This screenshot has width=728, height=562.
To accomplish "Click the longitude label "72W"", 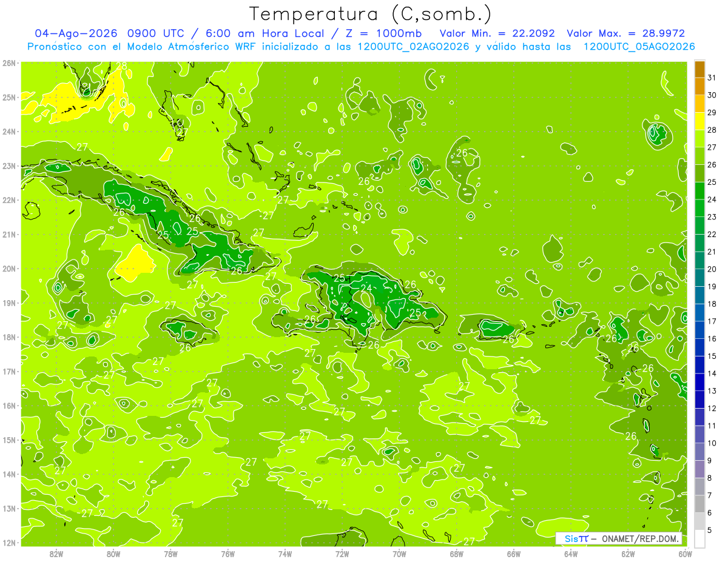I will [x=342, y=554].
